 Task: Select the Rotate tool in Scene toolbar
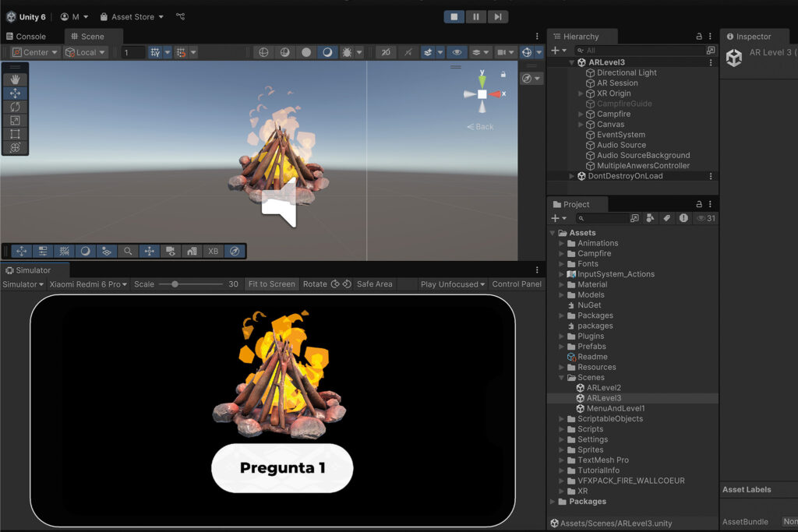pos(15,107)
